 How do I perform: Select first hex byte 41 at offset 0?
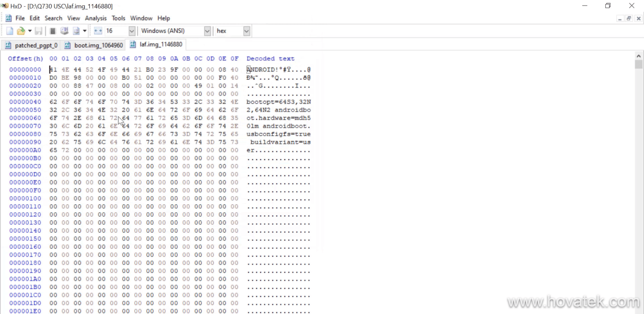(x=53, y=70)
